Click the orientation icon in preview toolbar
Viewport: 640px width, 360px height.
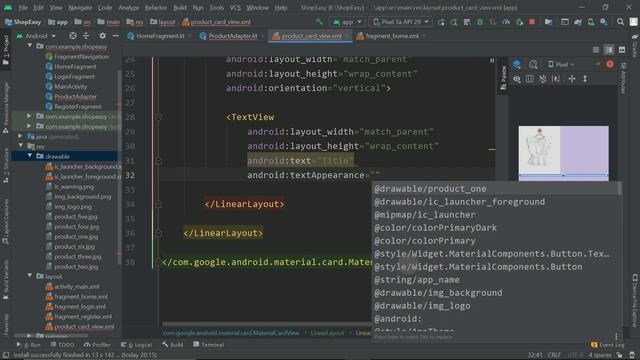click(533, 64)
